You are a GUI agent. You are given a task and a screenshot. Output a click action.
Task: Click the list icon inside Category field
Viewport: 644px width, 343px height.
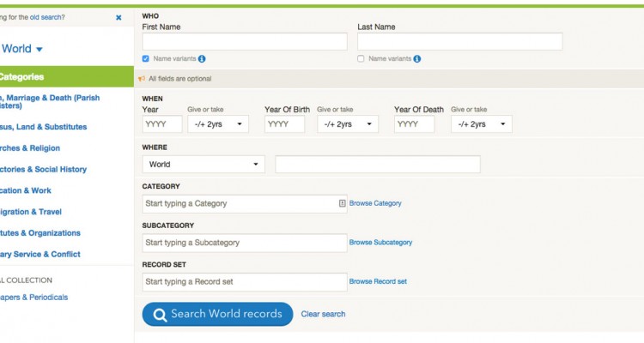tap(342, 203)
